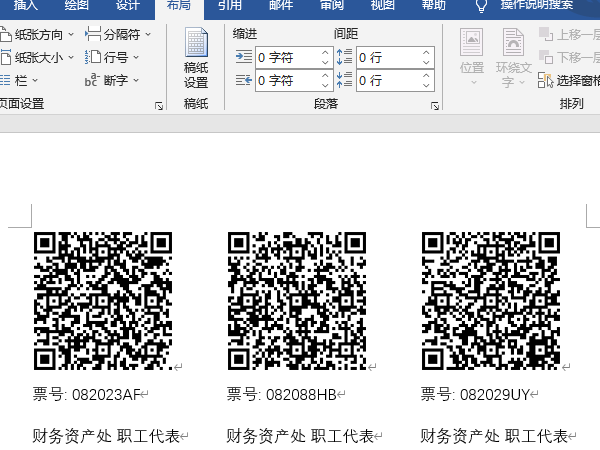Increase the spacing before value
The image size is (600, 450).
426,52
